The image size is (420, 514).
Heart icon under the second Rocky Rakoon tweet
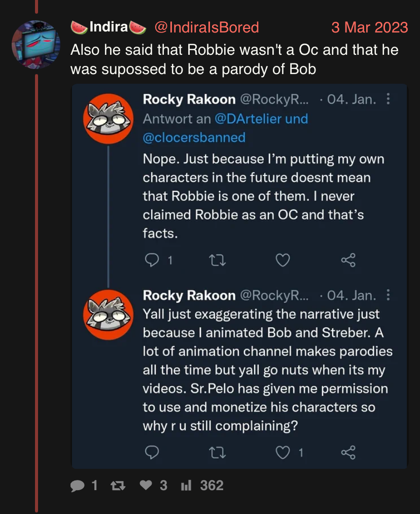[x=283, y=452]
